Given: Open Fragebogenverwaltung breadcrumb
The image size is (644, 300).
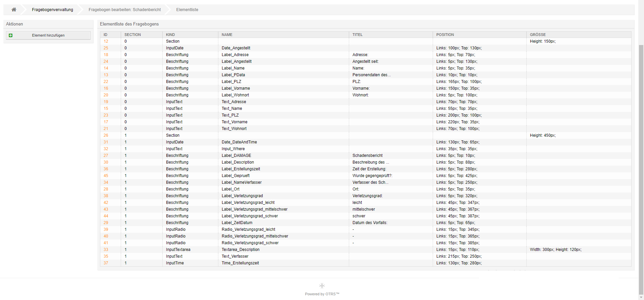Looking at the screenshot, I should point(52,10).
